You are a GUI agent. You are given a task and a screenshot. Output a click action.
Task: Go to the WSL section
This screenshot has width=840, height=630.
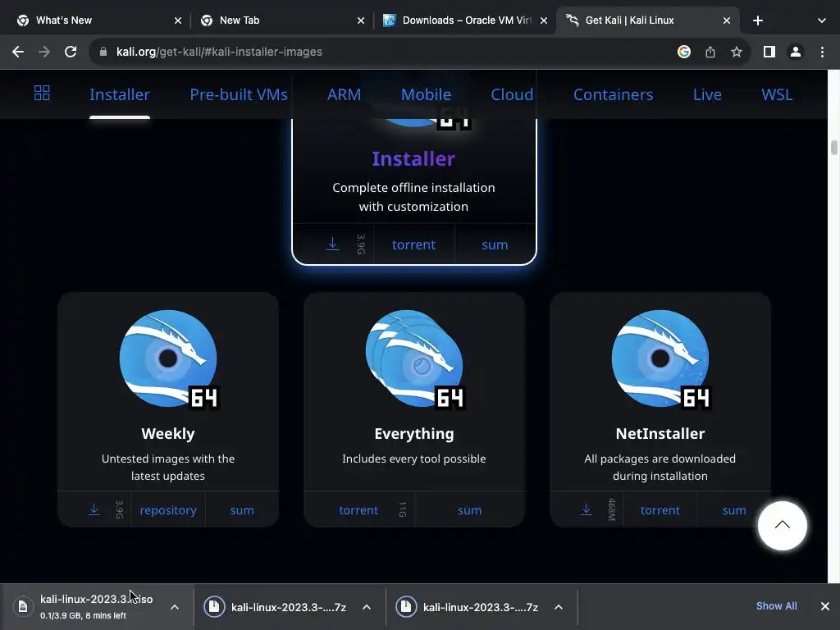(x=777, y=95)
